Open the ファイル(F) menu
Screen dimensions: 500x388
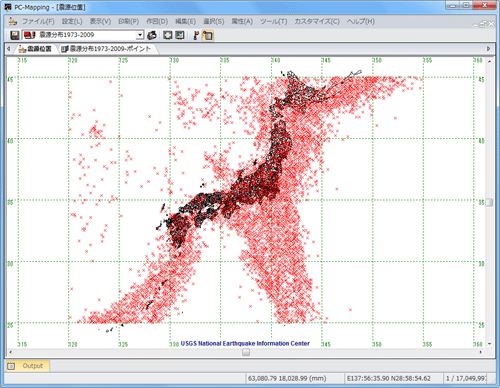[x=38, y=21]
